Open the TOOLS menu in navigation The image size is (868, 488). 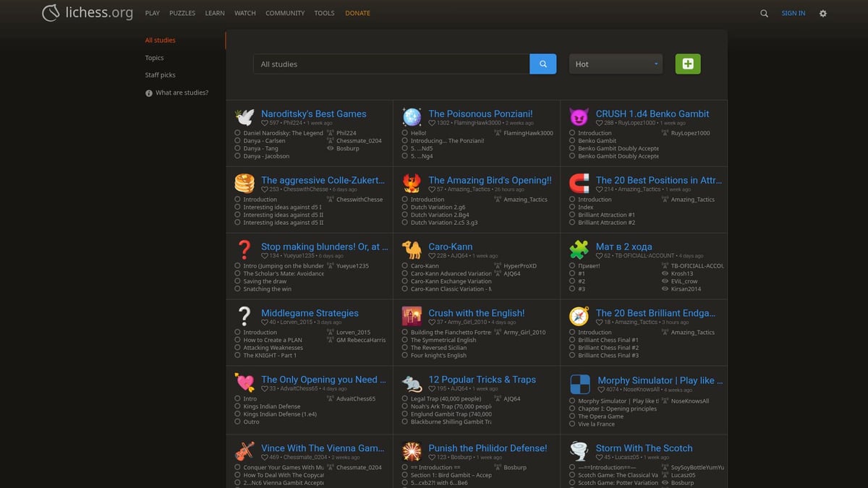tap(324, 13)
